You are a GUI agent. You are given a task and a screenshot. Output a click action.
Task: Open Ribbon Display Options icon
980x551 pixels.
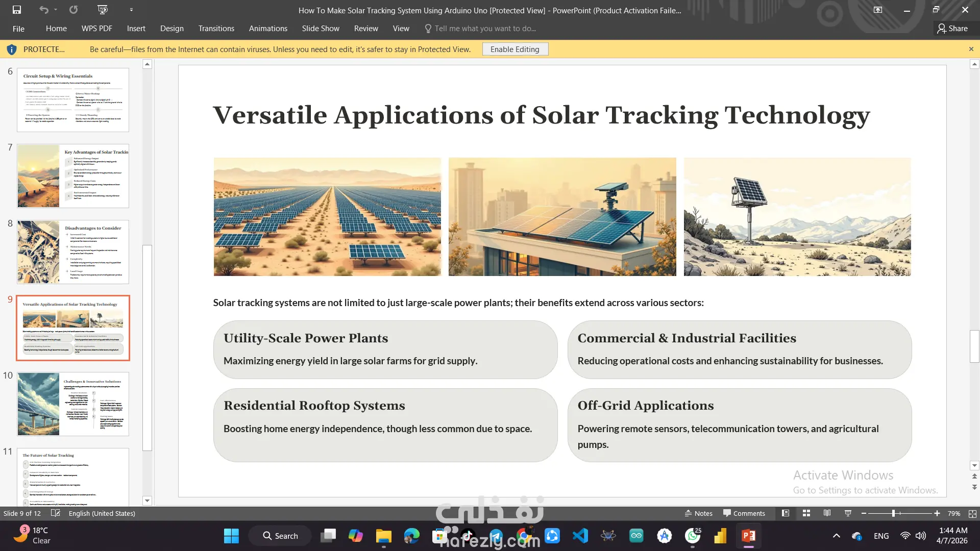click(x=878, y=10)
